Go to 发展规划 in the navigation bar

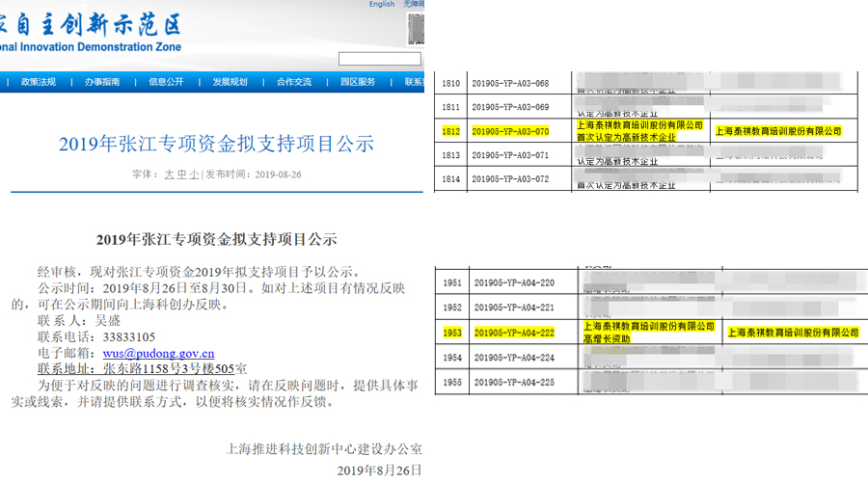coord(230,82)
